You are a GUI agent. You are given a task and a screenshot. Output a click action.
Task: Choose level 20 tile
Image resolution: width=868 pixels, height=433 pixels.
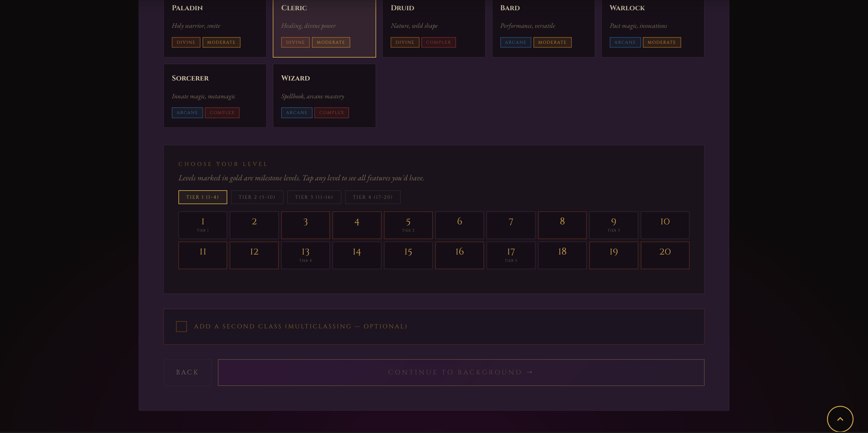pyautogui.click(x=665, y=255)
